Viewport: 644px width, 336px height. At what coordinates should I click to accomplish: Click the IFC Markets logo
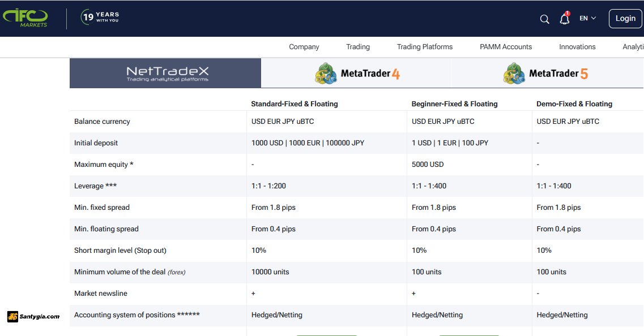[x=25, y=18]
